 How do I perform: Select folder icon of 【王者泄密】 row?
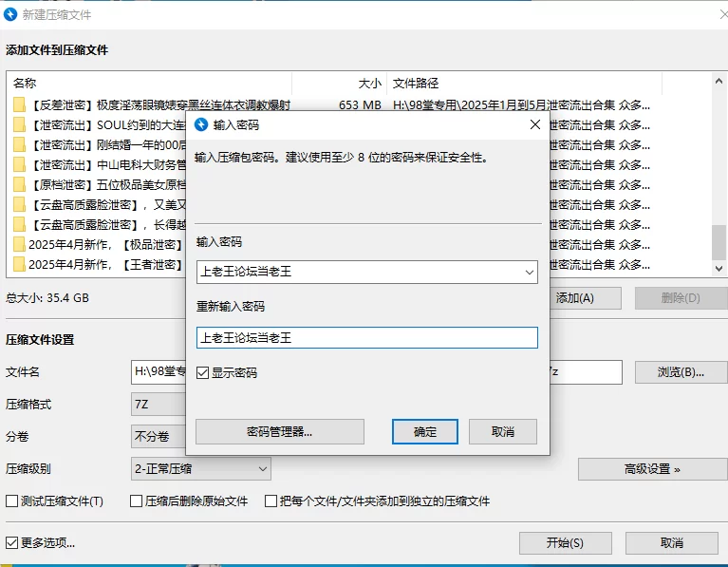point(19,264)
